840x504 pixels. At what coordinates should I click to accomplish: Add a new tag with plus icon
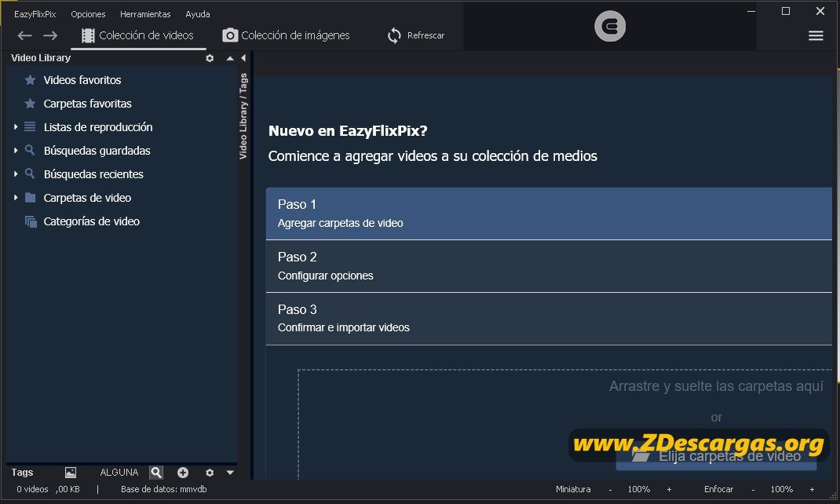[183, 473]
